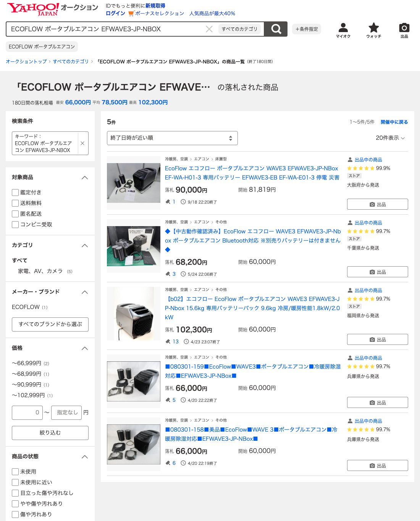
Task: Click the すべてのカテゴリ breadcrumb link
Action: point(71,61)
